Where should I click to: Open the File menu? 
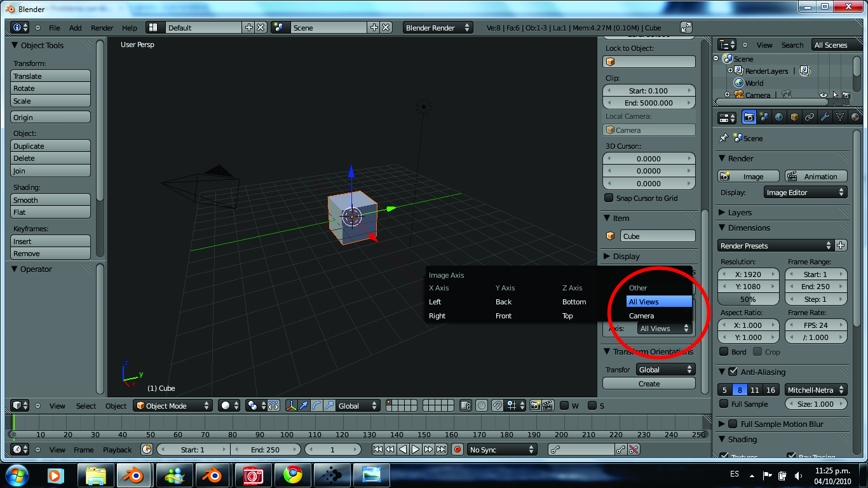pyautogui.click(x=55, y=27)
